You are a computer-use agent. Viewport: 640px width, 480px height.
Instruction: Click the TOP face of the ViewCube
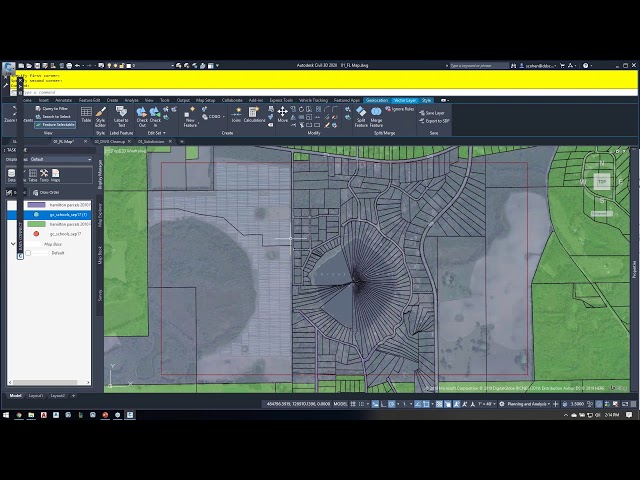602,182
